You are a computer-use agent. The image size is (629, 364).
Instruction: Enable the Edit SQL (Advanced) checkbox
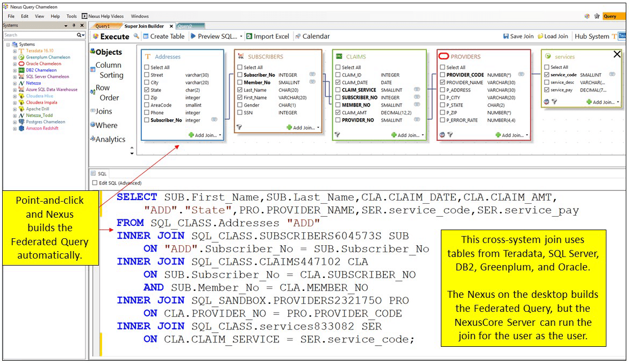[95, 183]
